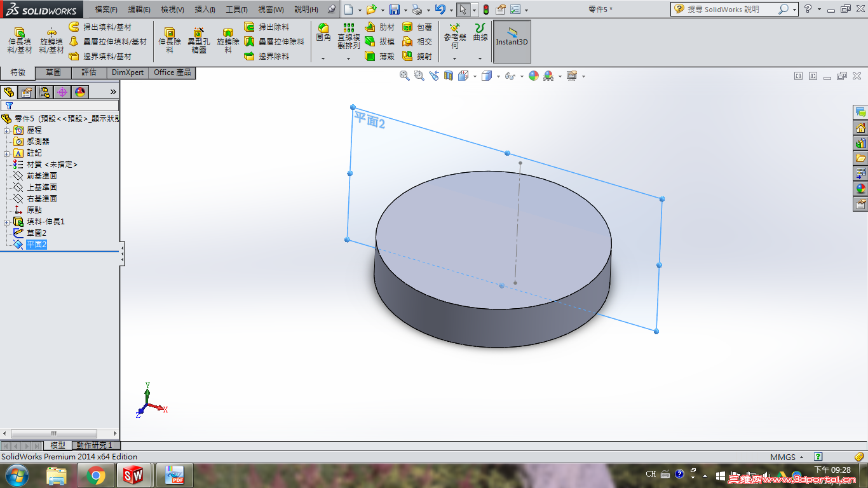This screenshot has width=868, height=488.
Task: Click the Windows Start button
Action: tap(17, 475)
